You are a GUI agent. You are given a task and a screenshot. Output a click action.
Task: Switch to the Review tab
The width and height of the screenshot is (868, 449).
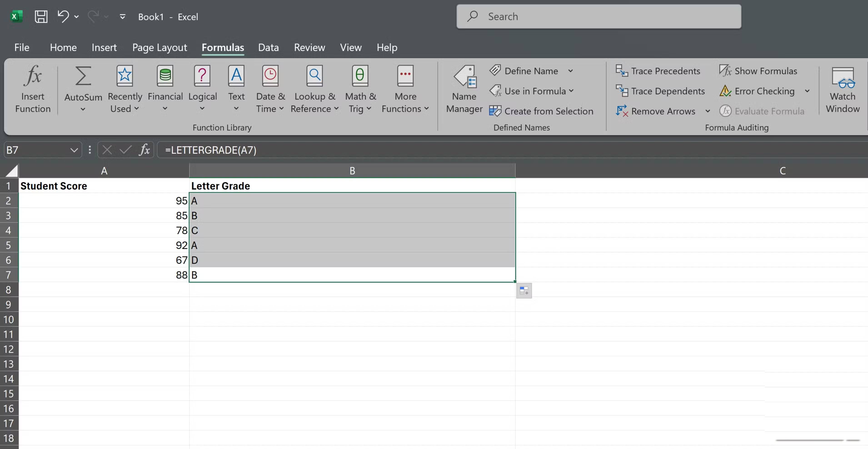pyautogui.click(x=309, y=47)
